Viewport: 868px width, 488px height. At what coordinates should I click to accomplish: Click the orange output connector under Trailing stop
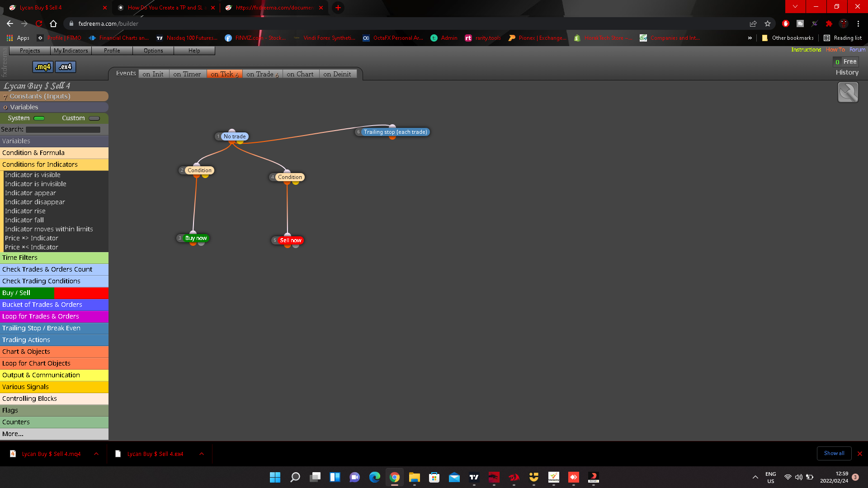pos(392,137)
